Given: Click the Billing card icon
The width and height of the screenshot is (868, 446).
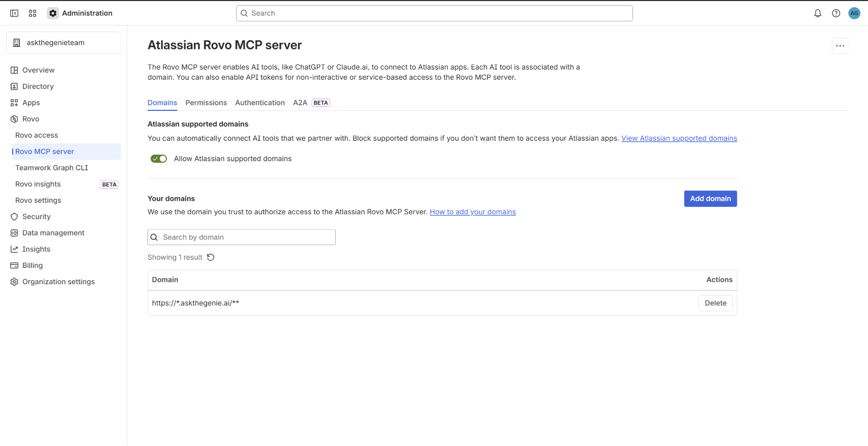Looking at the screenshot, I should tap(14, 265).
